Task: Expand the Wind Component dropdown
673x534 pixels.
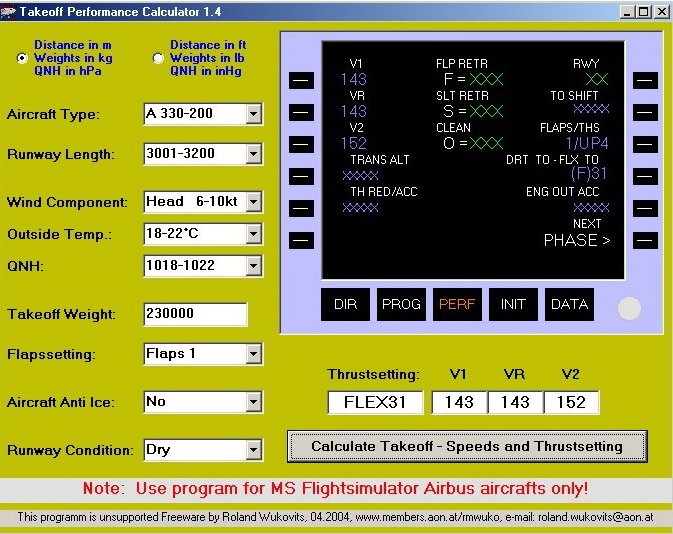Action: pyautogui.click(x=254, y=202)
